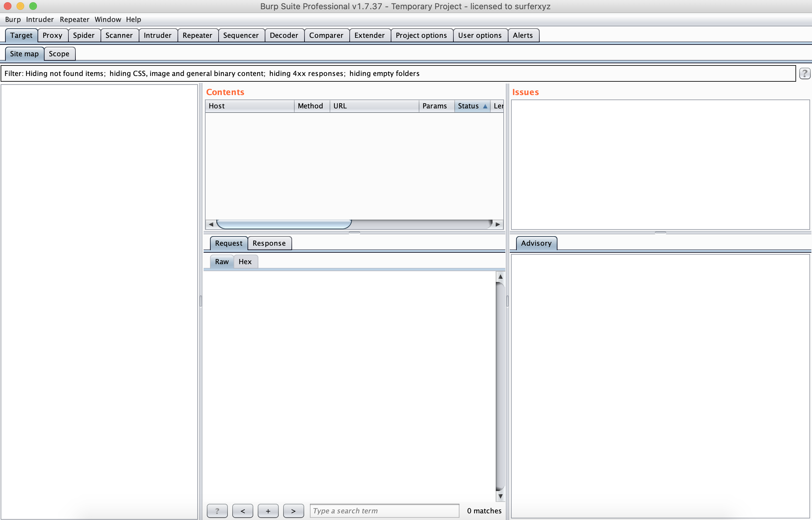The height and width of the screenshot is (520, 812).
Task: Go to next search match button
Action: (293, 510)
